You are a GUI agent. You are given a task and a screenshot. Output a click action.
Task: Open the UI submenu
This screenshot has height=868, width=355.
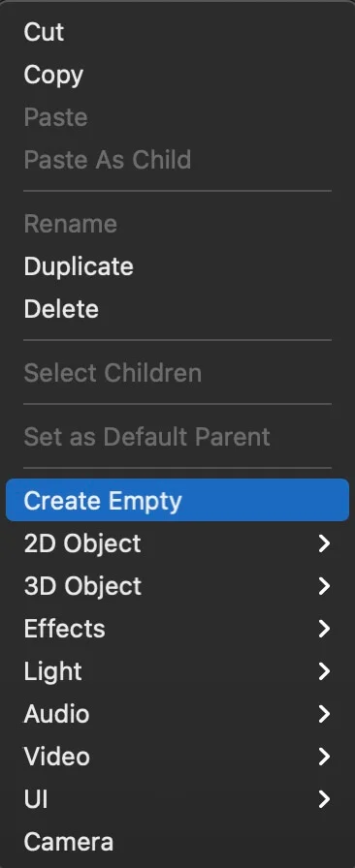[177, 799]
